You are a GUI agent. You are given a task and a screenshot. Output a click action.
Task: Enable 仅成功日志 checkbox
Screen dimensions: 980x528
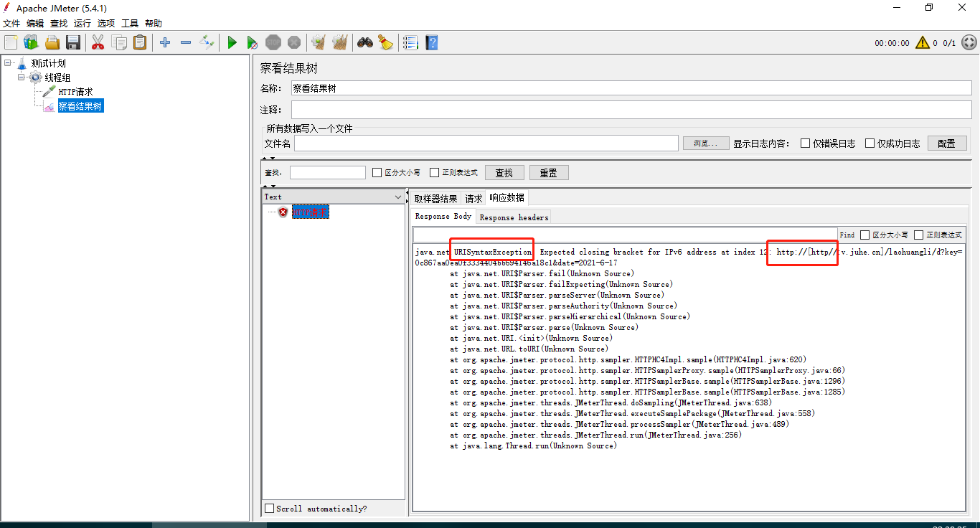[870, 143]
